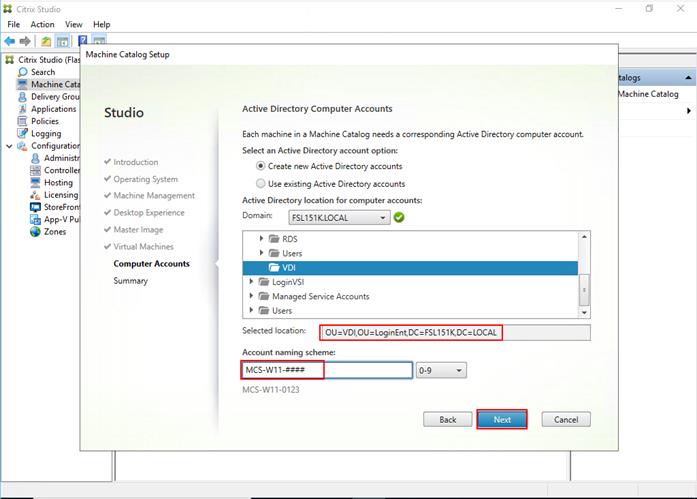This screenshot has width=697, height=499.
Task: Select the VDI organizational unit row
Action: point(410,267)
